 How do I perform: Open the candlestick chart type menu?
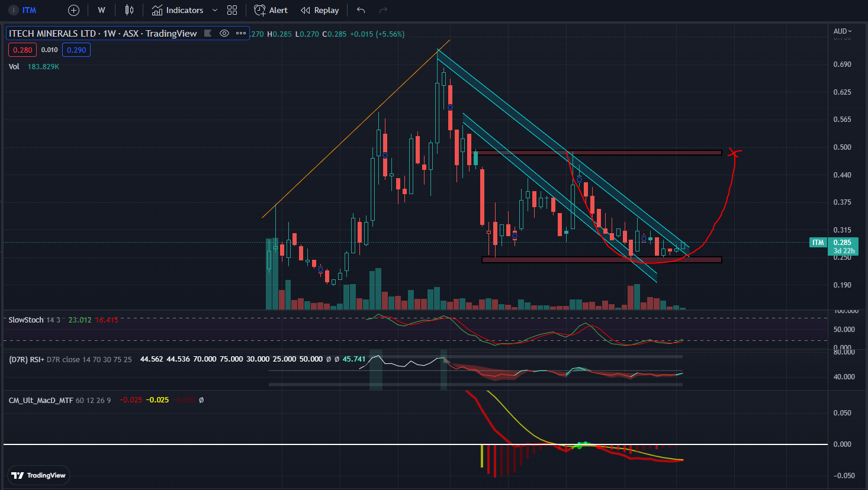coord(129,10)
